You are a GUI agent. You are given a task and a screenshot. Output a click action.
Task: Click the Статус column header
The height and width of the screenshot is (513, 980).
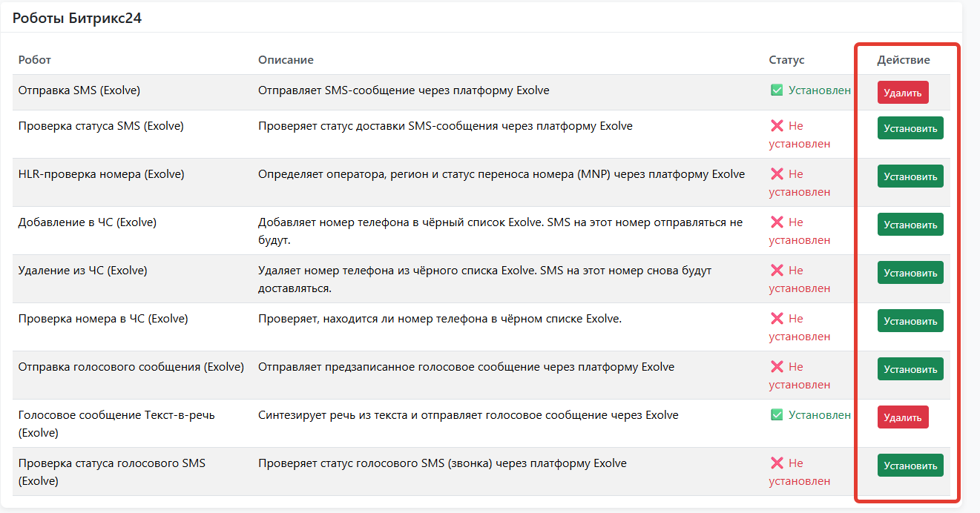[786, 59]
